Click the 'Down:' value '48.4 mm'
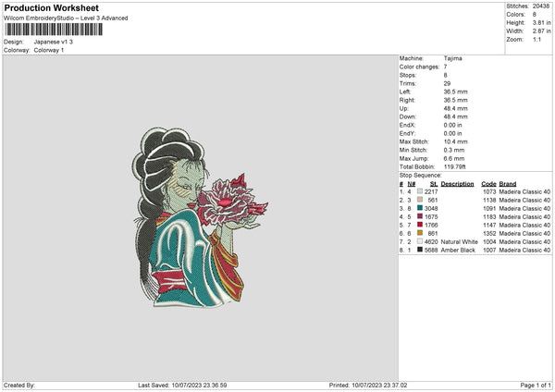This screenshot has width=555, height=392. [455, 116]
